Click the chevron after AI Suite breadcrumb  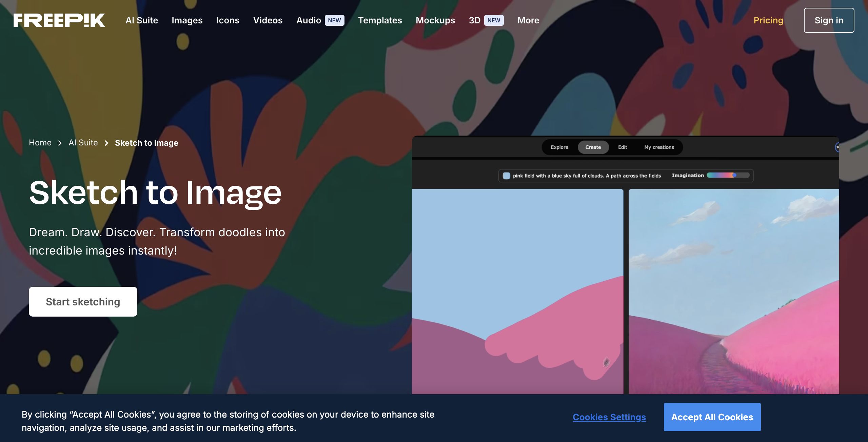click(x=106, y=143)
